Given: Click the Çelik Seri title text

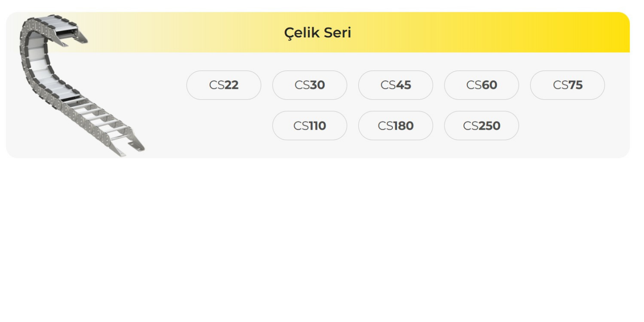Looking at the screenshot, I should click(318, 32).
